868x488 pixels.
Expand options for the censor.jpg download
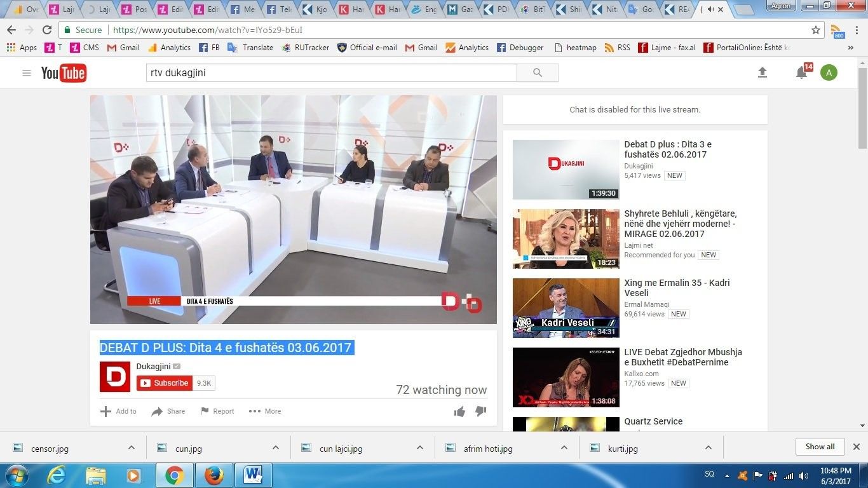click(x=131, y=448)
